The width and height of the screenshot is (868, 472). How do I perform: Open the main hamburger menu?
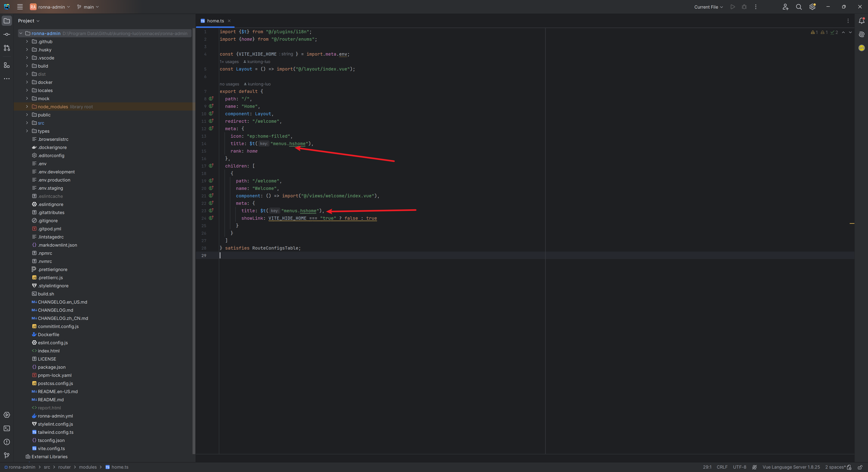click(20, 7)
